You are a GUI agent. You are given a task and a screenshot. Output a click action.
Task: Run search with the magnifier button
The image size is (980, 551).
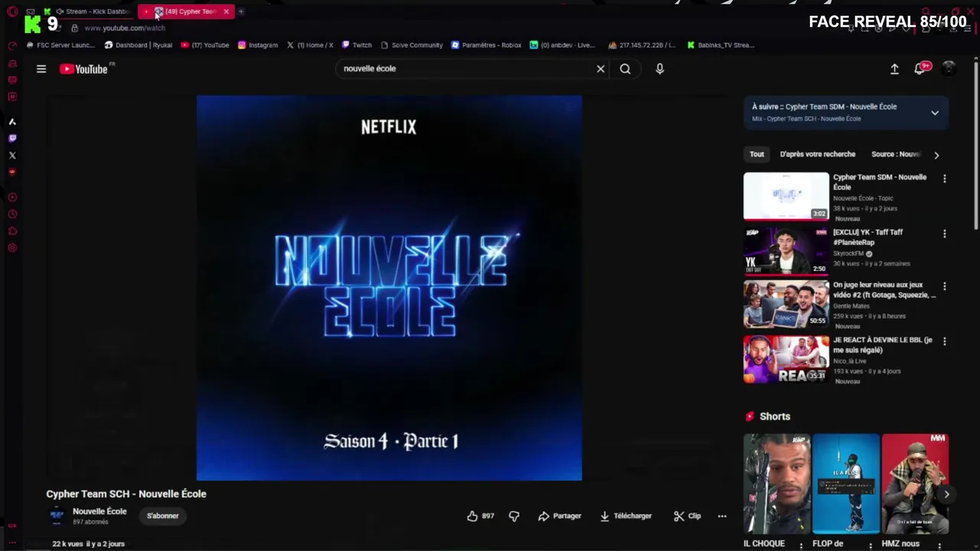(x=626, y=69)
